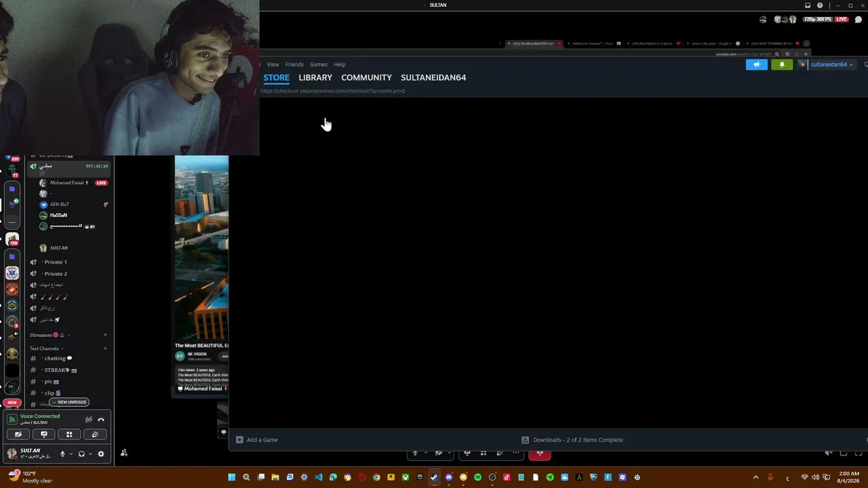Open more options in the call control bar
Image resolution: width=868 pixels, height=488 pixels.
coord(516,453)
